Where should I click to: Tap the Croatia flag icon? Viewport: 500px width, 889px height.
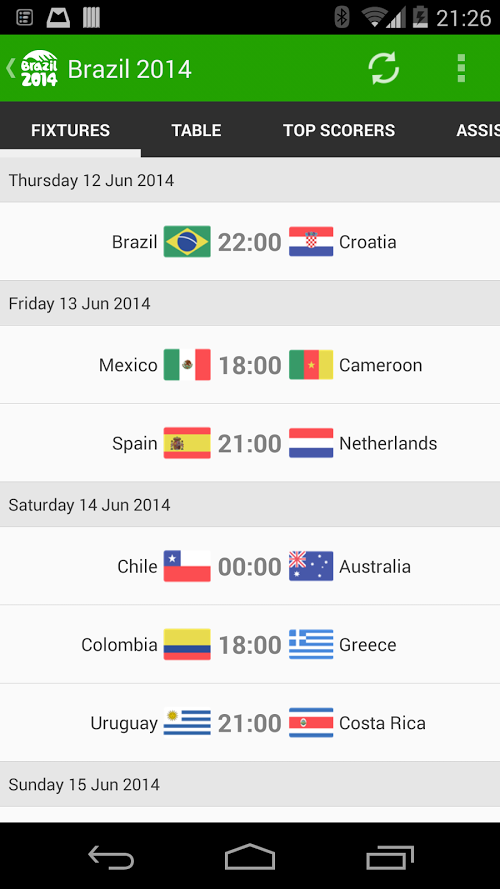pyautogui.click(x=311, y=242)
